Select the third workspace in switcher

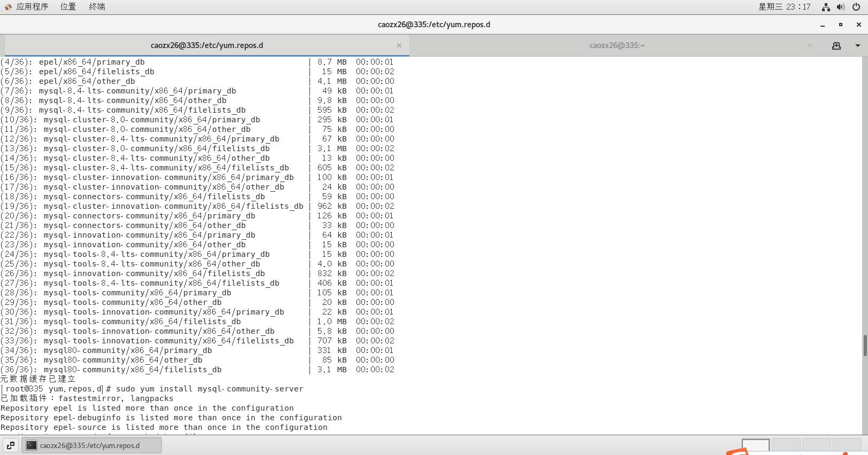point(816,445)
